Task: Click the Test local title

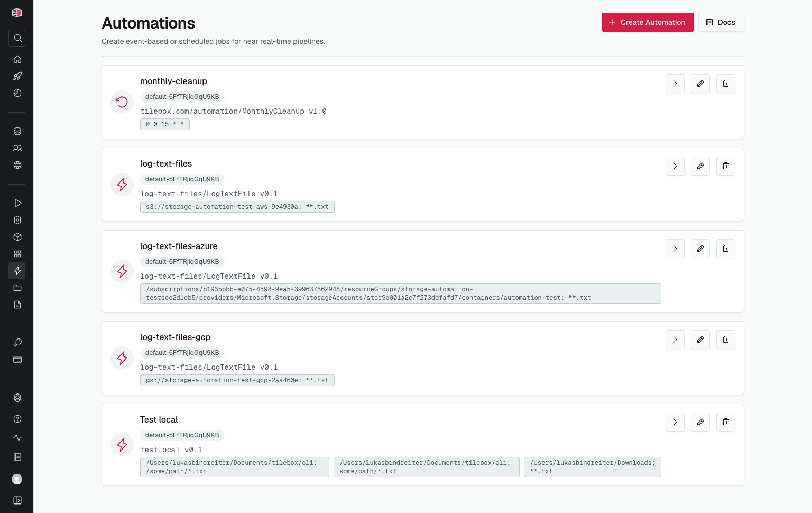Action: [159, 419]
